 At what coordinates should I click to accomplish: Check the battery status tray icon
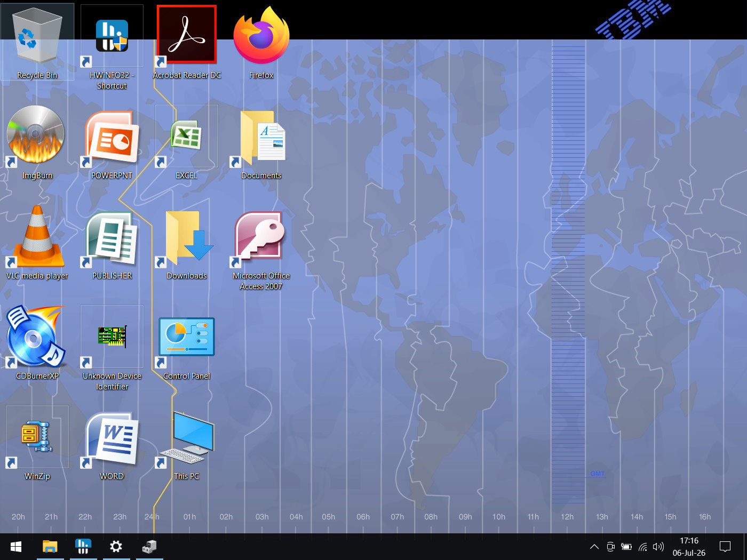(626, 547)
